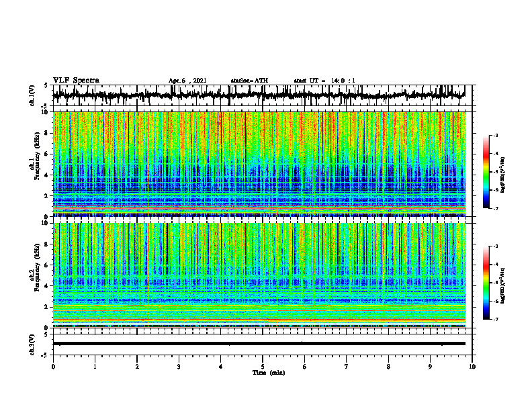532x411 pixels.
Task: Click the "3" minute tick on time axis
Action: tap(179, 367)
